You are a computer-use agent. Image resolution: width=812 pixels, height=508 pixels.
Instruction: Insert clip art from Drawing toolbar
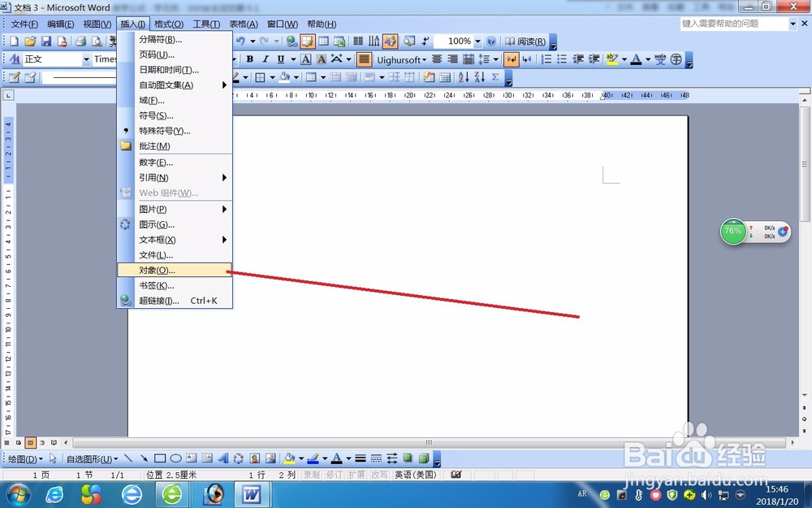(254, 458)
